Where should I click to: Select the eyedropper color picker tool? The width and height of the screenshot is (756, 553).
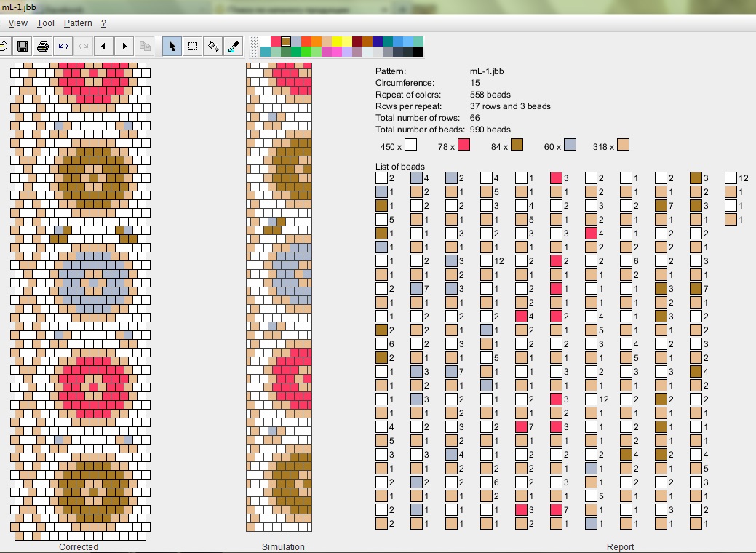(x=234, y=47)
